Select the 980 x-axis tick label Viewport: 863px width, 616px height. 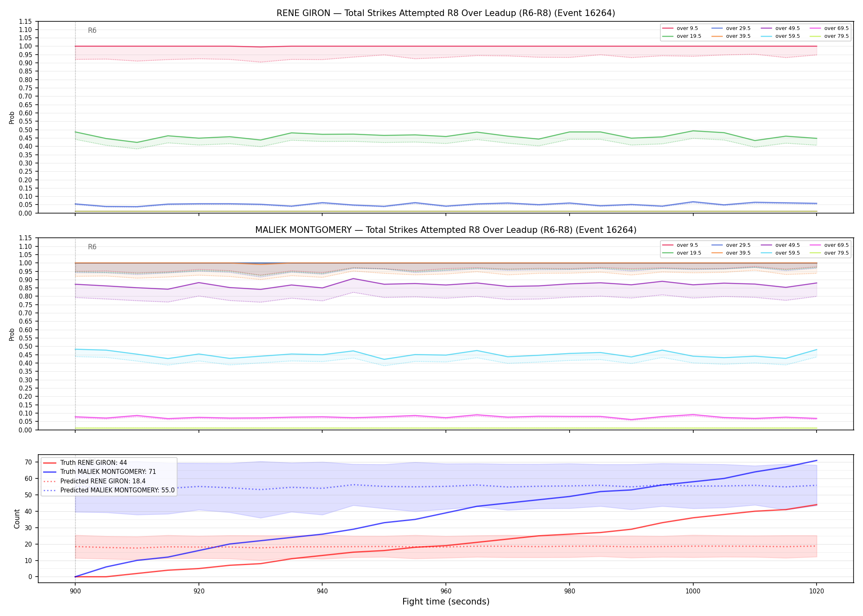[x=570, y=591]
